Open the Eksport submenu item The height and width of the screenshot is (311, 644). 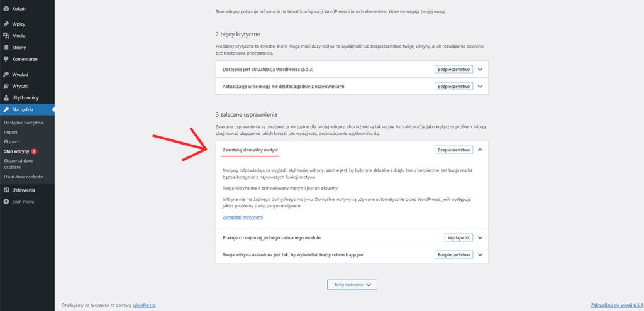pos(11,141)
